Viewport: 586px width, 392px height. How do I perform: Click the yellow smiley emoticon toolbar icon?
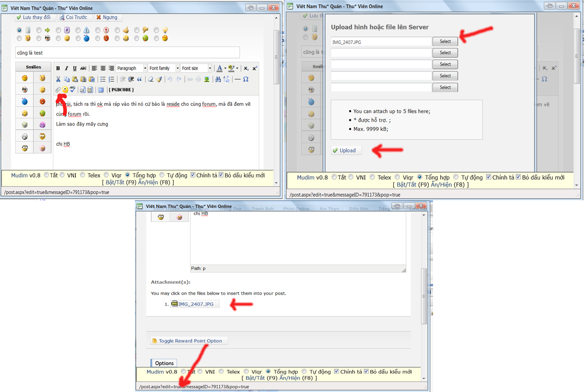click(x=65, y=90)
